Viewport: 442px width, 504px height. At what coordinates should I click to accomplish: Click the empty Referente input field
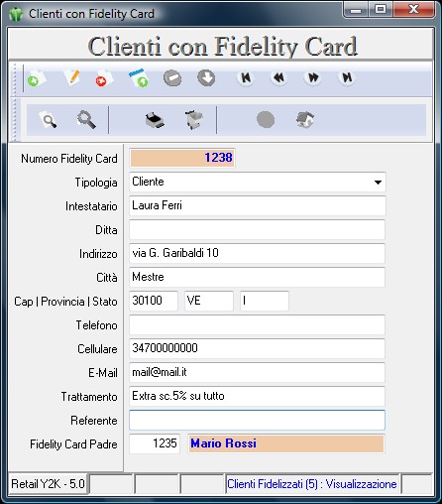tap(258, 420)
